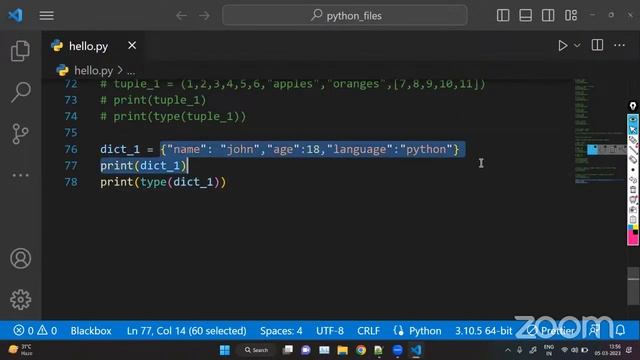Open the Explorer view in activity bar
Viewport: 640px width, 360px height.
[20, 51]
